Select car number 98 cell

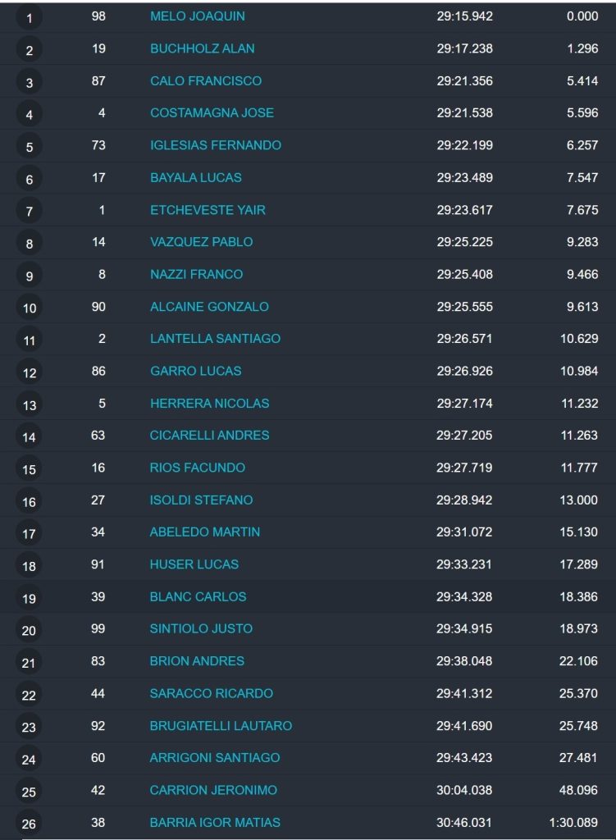point(98,16)
